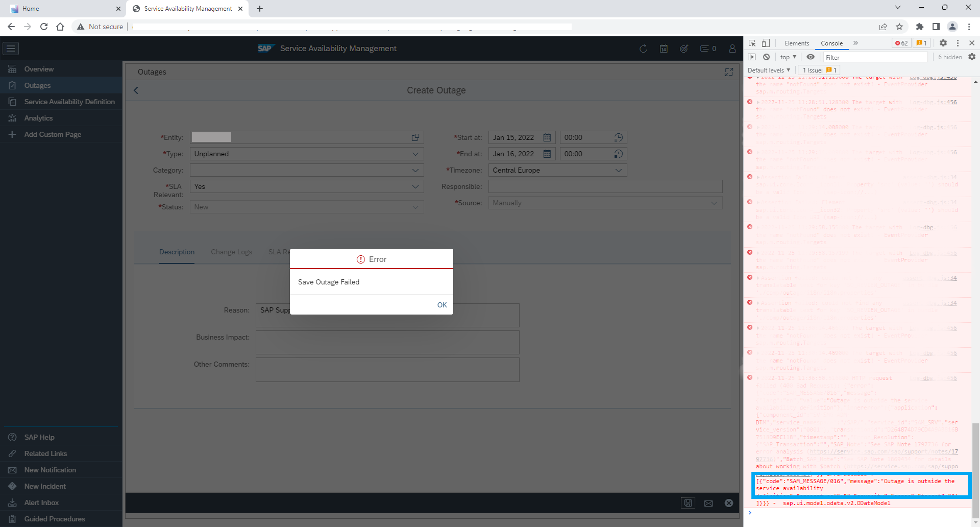Reload the browser page
The height and width of the screenshot is (527, 980).
click(44, 27)
